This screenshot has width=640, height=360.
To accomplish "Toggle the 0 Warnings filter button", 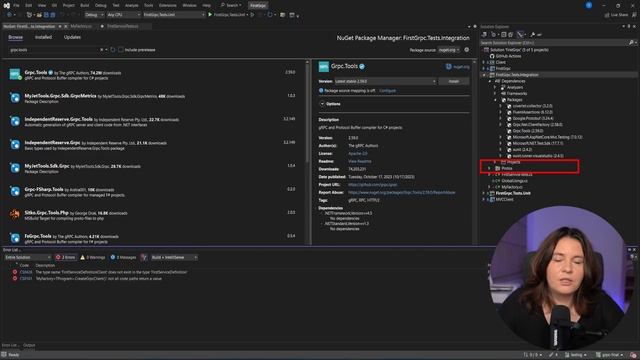I will [93, 258].
